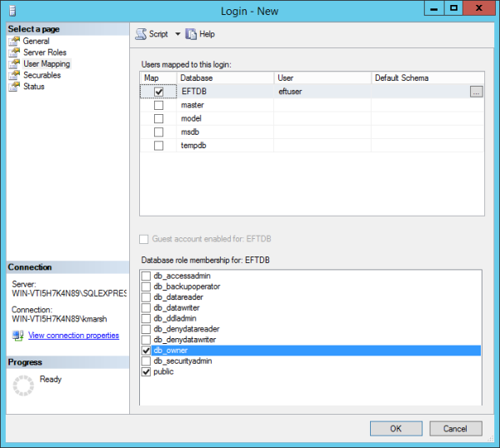
Task: Open Default Schema browse ellipsis button
Action: (x=476, y=92)
